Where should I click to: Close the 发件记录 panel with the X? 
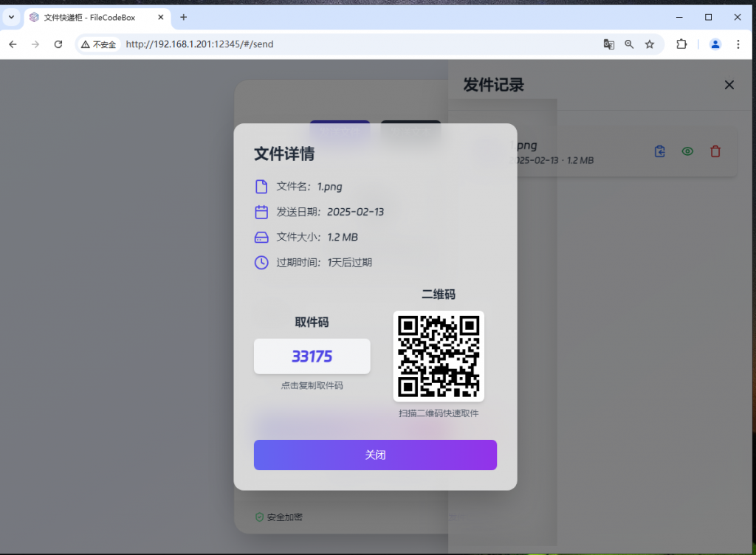[729, 84]
